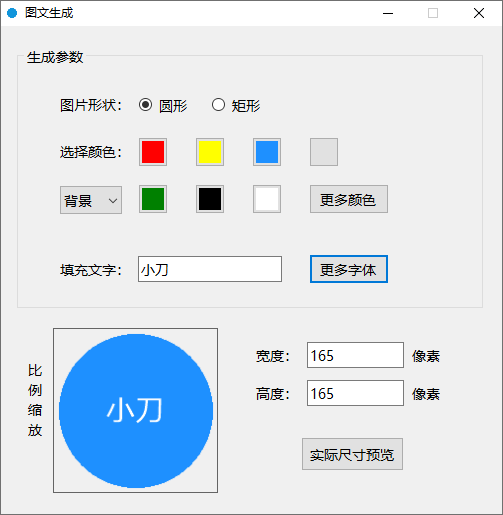503x515 pixels.
Task: Open the 背景 dropdown
Action: coord(91,200)
